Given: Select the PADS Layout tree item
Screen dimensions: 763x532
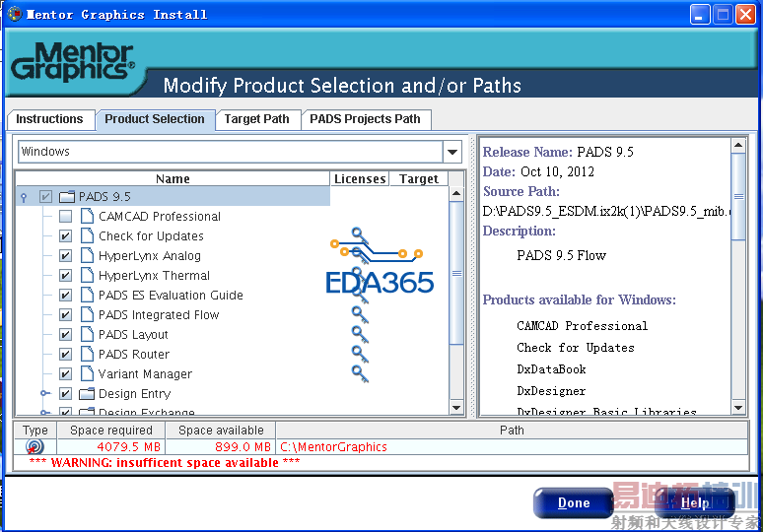Looking at the screenshot, I should click(133, 335).
